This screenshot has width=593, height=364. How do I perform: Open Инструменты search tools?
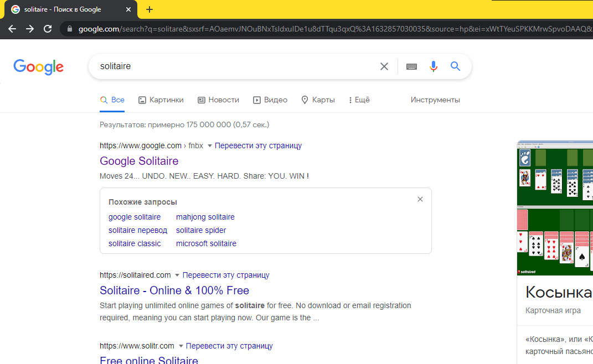(x=435, y=100)
